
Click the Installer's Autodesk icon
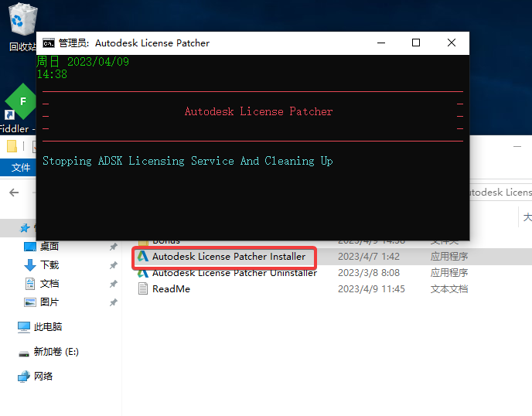point(143,257)
